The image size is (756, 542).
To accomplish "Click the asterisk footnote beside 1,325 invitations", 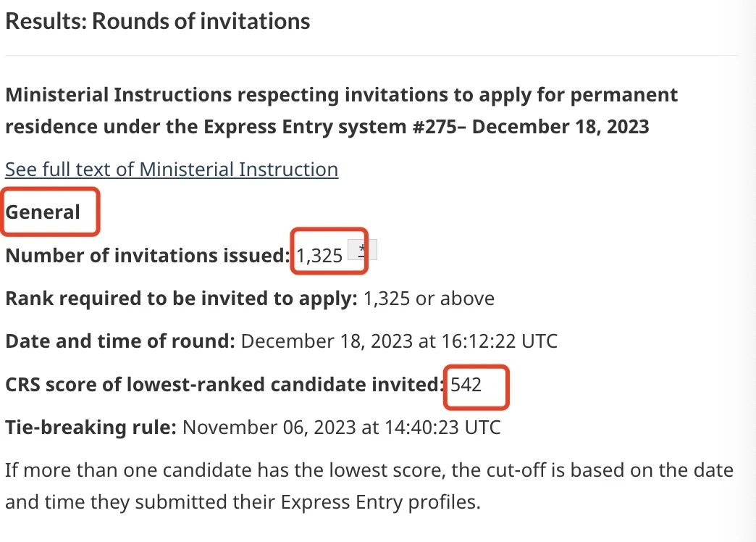I will pyautogui.click(x=362, y=250).
